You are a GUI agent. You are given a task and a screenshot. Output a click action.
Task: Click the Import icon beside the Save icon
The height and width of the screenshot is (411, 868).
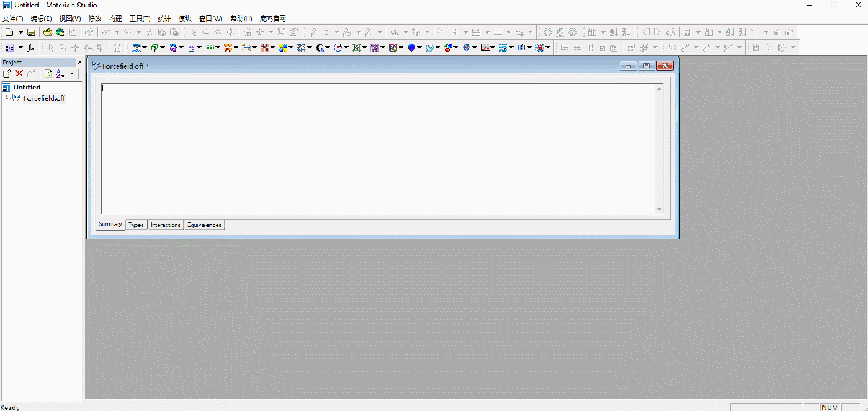click(x=48, y=32)
